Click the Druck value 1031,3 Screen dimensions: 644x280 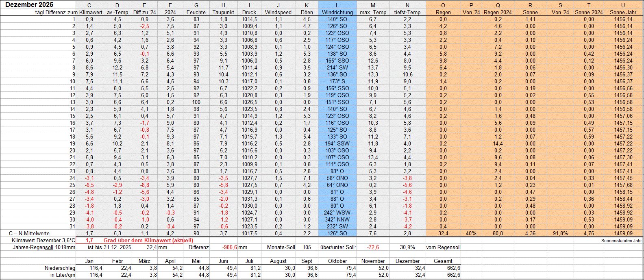click(249, 199)
